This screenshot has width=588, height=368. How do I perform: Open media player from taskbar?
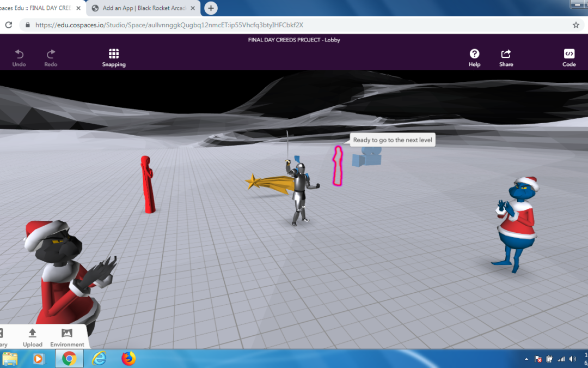[38, 359]
